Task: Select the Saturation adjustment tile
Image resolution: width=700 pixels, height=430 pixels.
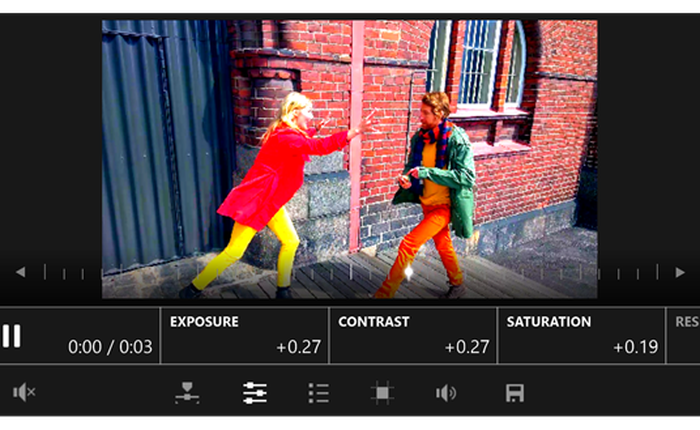Action: (581, 335)
